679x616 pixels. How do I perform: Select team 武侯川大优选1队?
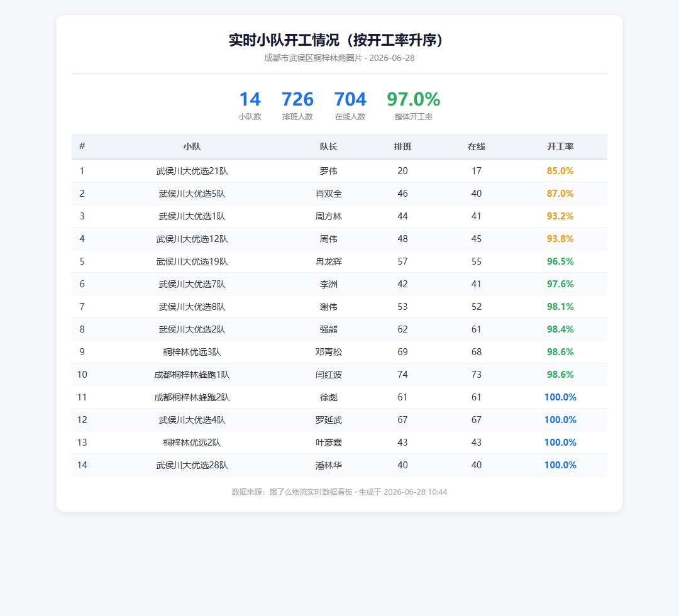192,216
